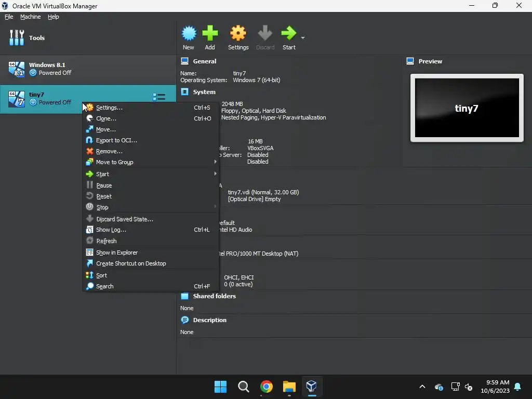The image size is (532, 399).
Task: Open the File menu
Action: click(x=9, y=17)
